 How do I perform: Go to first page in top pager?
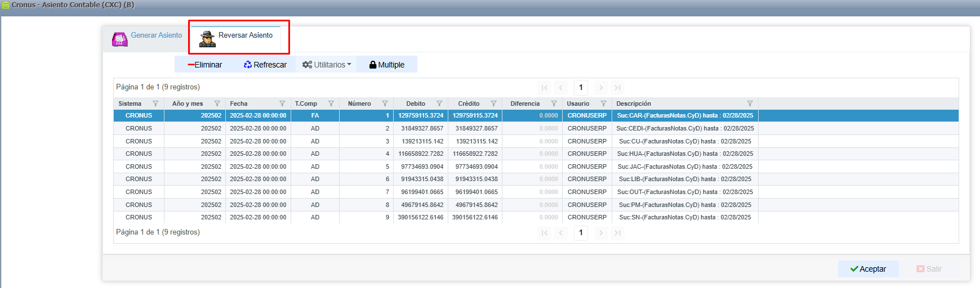point(544,88)
